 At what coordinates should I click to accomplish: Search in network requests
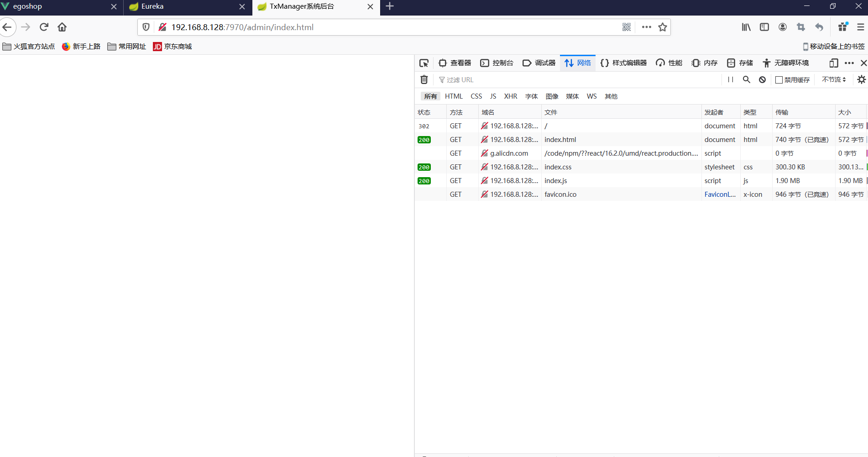747,79
